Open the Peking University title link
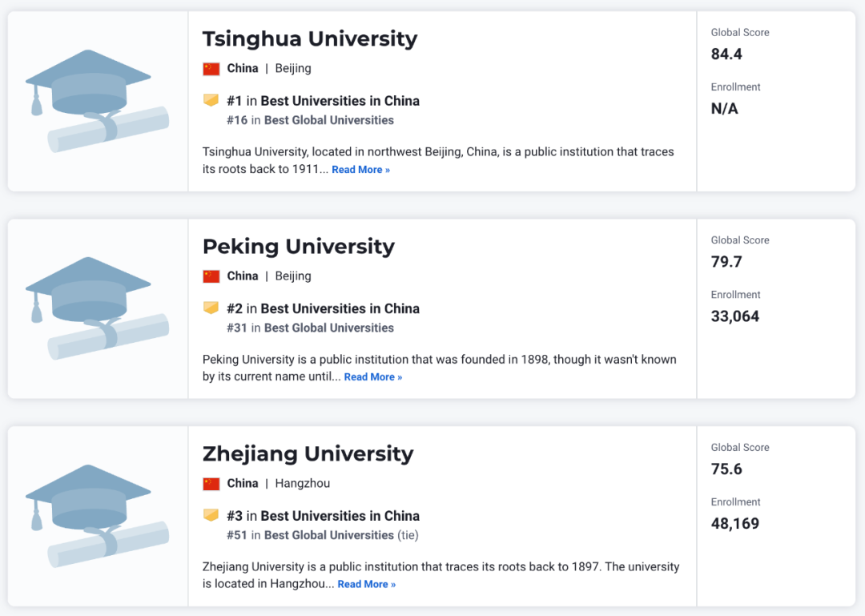This screenshot has width=865, height=616. click(x=299, y=246)
